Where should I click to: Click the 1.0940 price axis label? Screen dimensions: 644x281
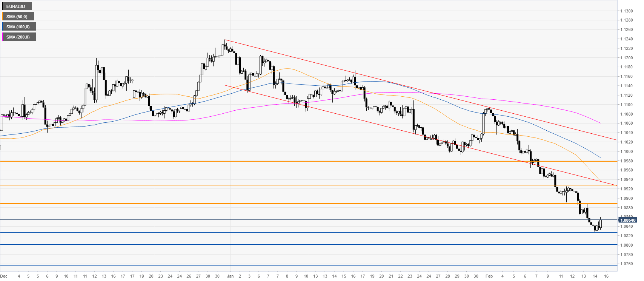[x=626, y=179]
